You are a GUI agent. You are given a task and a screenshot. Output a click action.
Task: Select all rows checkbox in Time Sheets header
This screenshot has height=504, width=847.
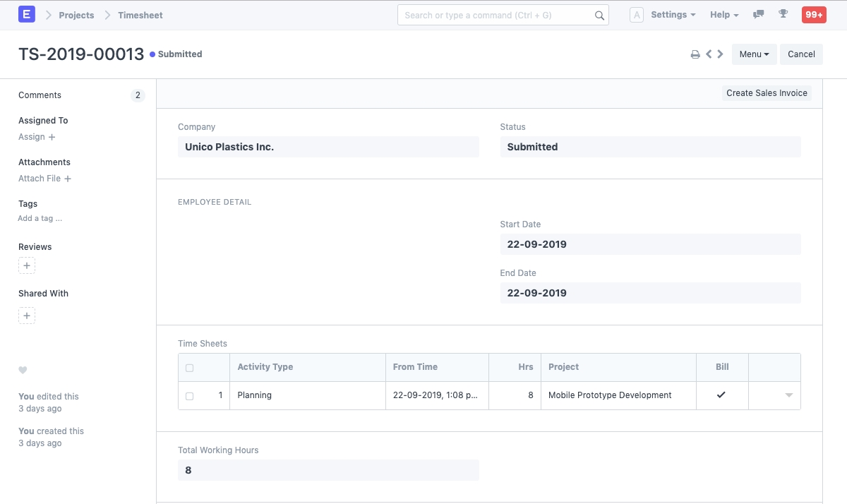pos(189,368)
